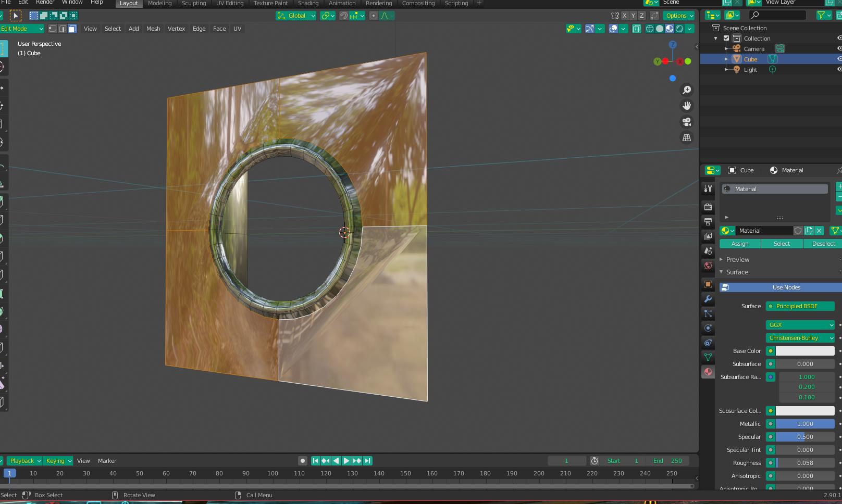Image resolution: width=842 pixels, height=504 pixels.
Task: Open the Global transform orientation dropdown
Action: coord(296,16)
